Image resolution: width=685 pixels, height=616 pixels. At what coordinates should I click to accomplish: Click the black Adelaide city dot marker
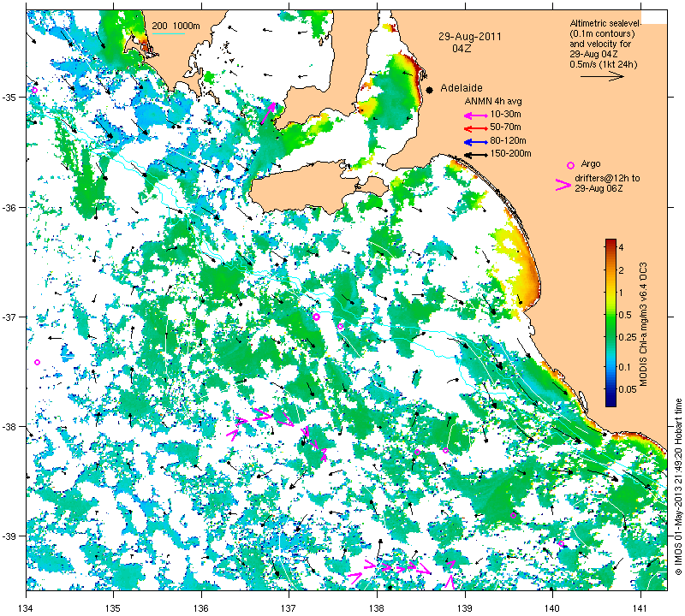tap(430, 90)
